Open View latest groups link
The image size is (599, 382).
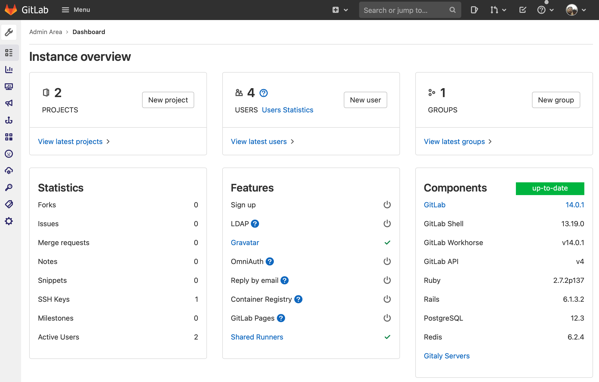point(458,141)
